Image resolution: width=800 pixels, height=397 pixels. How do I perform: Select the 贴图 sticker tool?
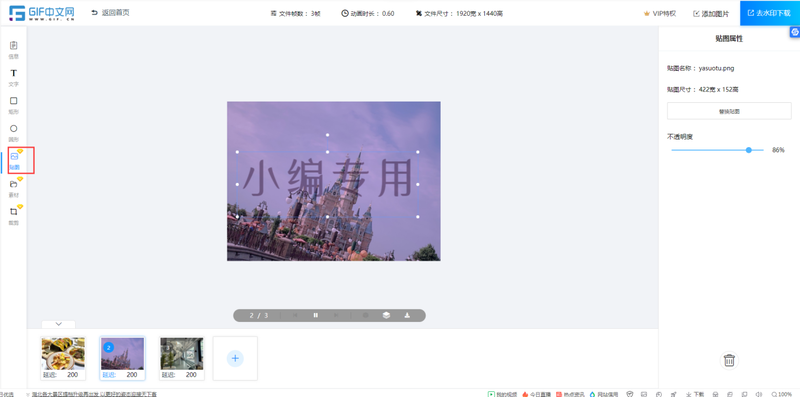(x=14, y=160)
